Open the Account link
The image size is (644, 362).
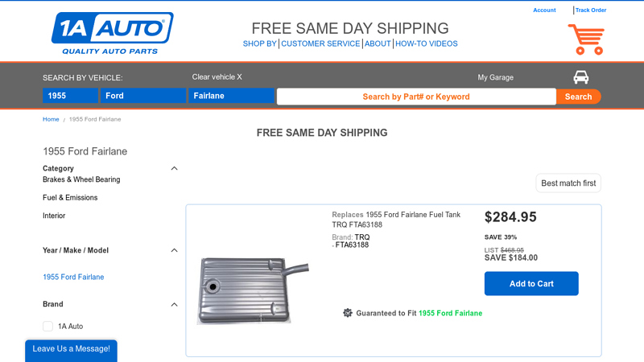(x=544, y=10)
